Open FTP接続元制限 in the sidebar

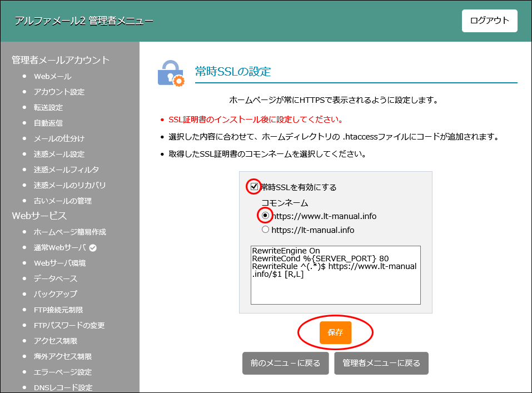pos(58,310)
